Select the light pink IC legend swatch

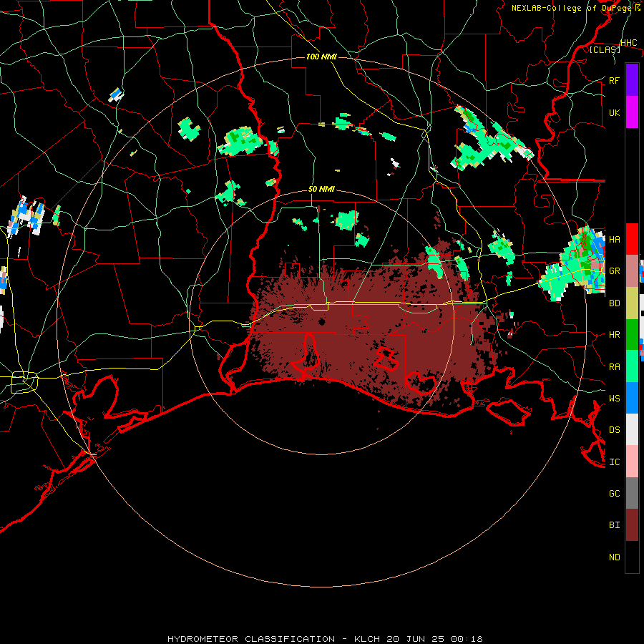[x=632, y=462]
